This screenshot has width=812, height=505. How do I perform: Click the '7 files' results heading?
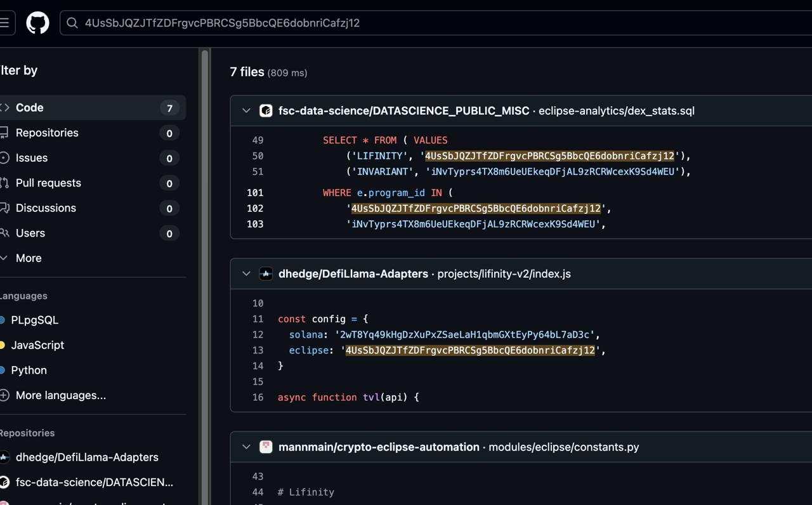(247, 72)
